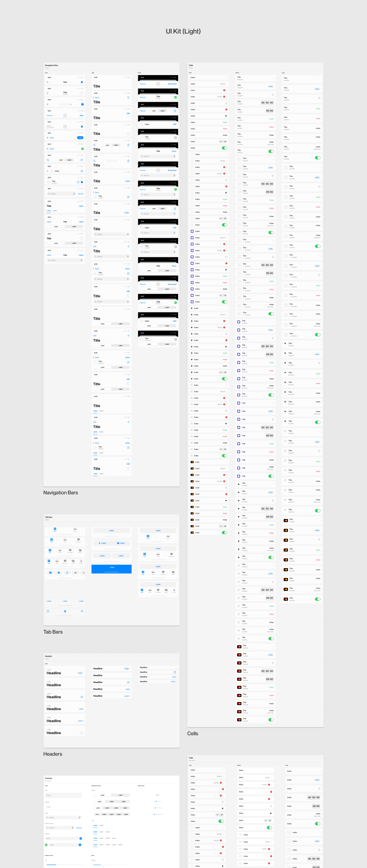The image size is (367, 868).
Task: Click the blue progress line bar
Action: point(51,865)
